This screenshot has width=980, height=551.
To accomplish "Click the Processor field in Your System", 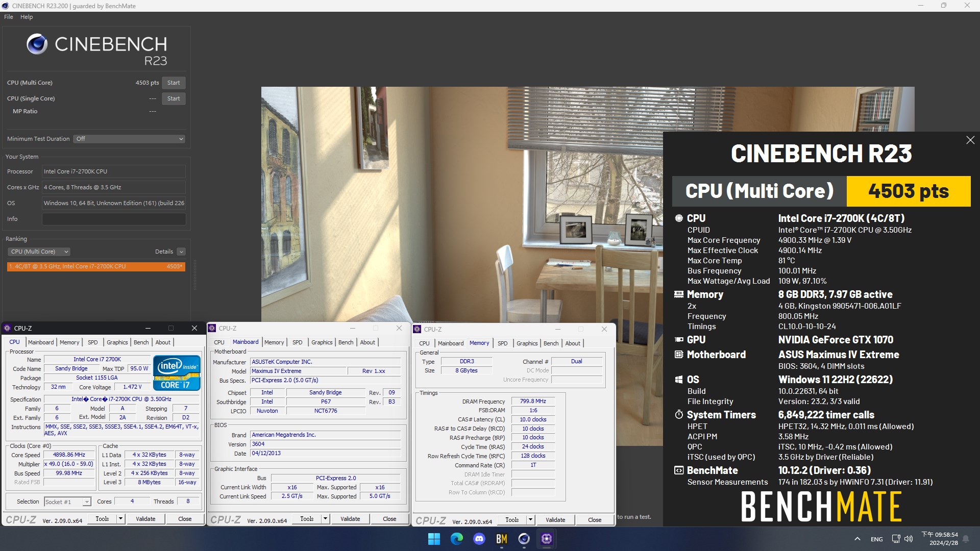I will click(114, 171).
